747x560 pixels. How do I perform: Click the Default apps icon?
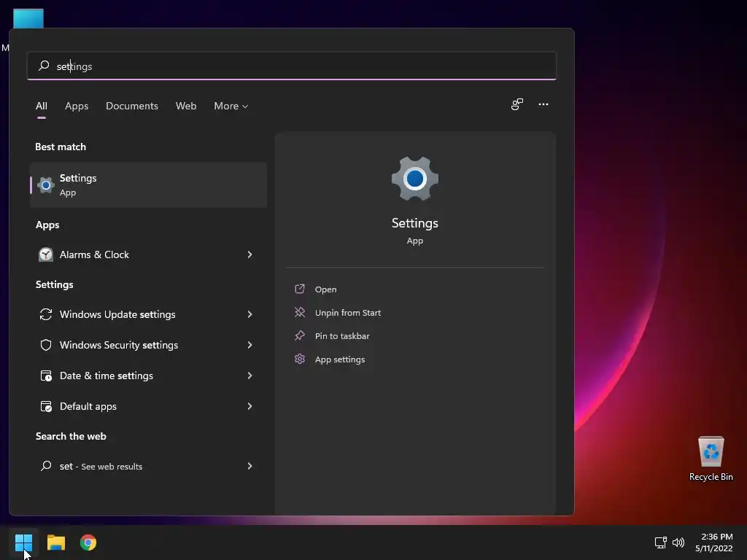46,406
